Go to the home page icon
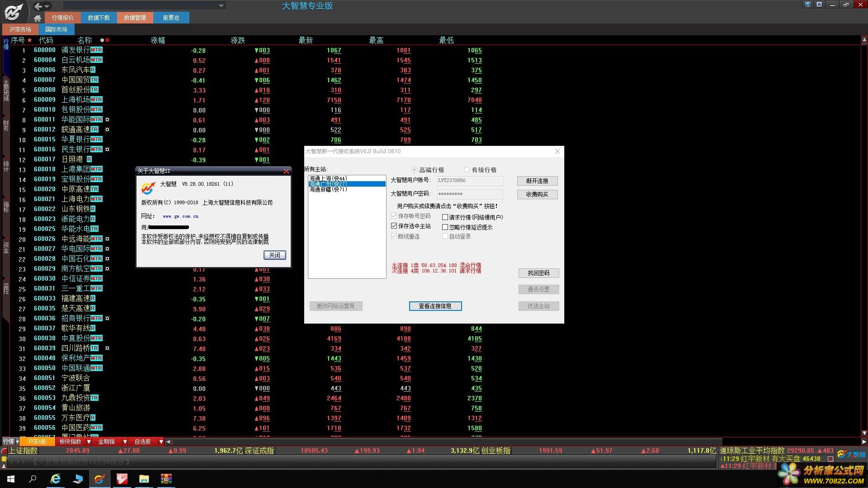 [38, 18]
